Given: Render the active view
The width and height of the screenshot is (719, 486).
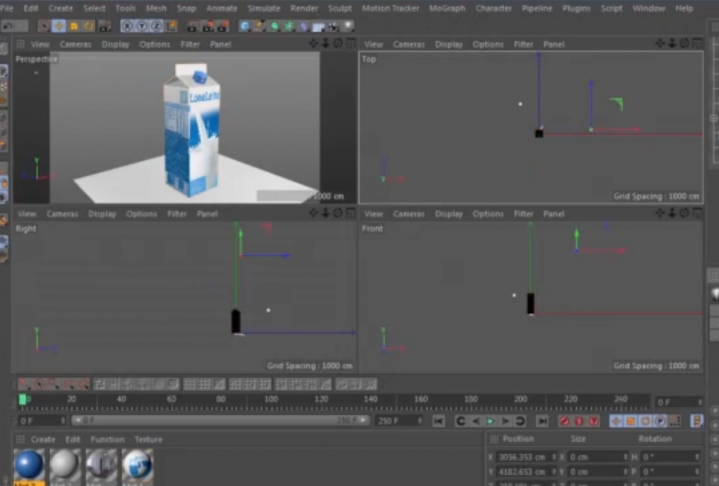Looking at the screenshot, I should 192,26.
